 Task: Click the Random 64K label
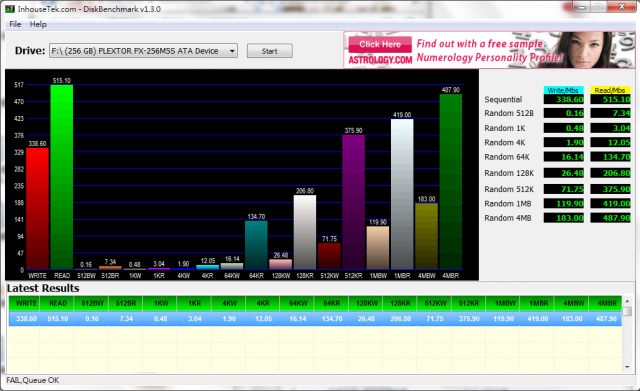tap(507, 157)
